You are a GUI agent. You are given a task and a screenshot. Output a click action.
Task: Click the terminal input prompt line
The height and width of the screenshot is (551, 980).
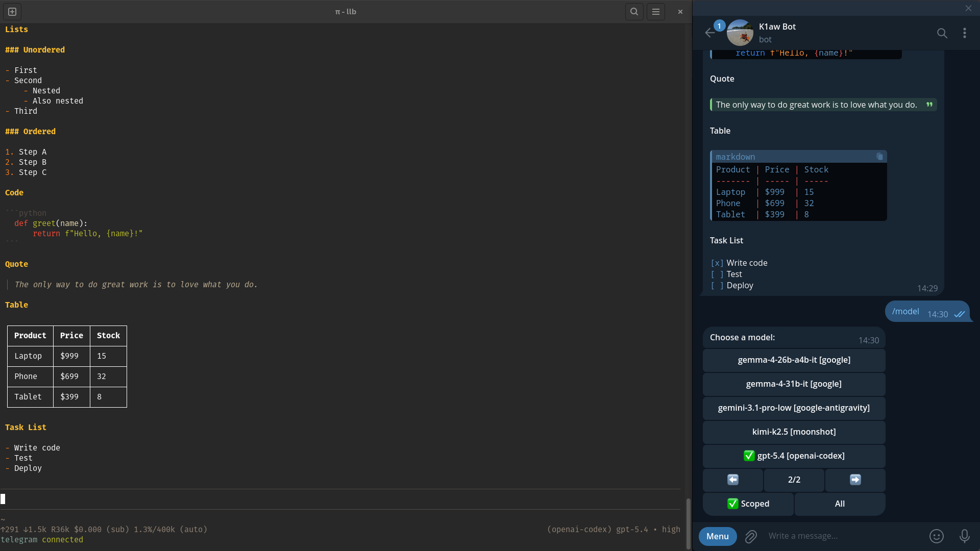(x=340, y=499)
